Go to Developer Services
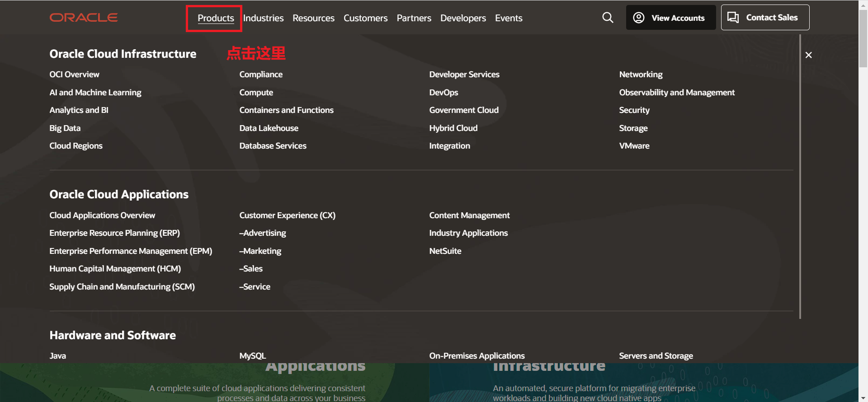The height and width of the screenshot is (402, 868). (464, 75)
